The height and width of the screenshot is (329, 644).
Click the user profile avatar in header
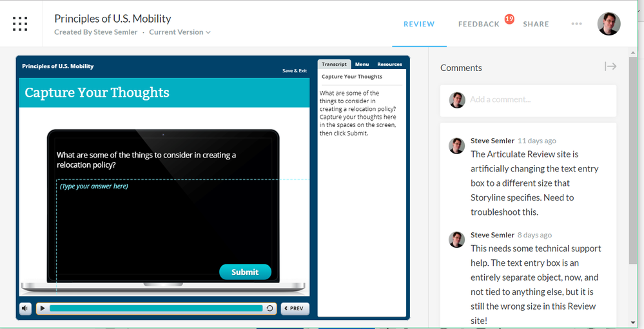609,24
